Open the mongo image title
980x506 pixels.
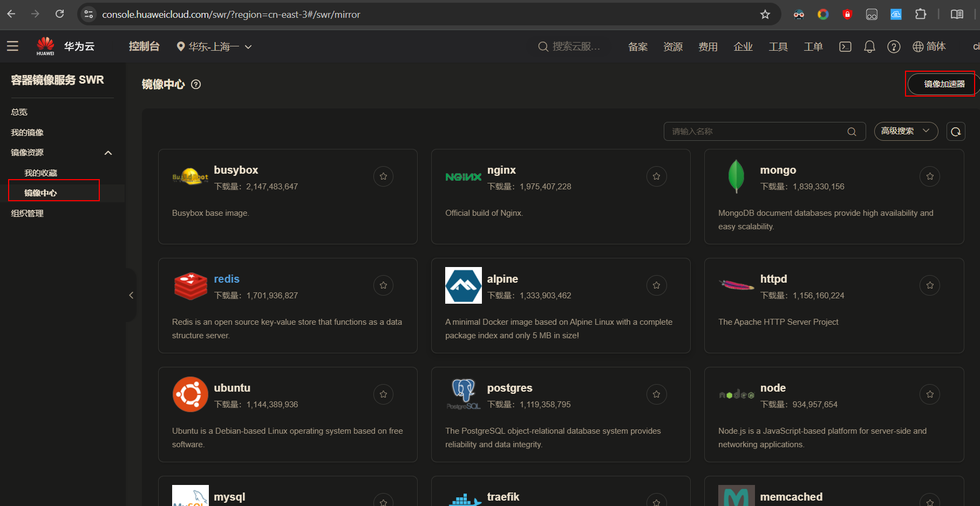[778, 170]
